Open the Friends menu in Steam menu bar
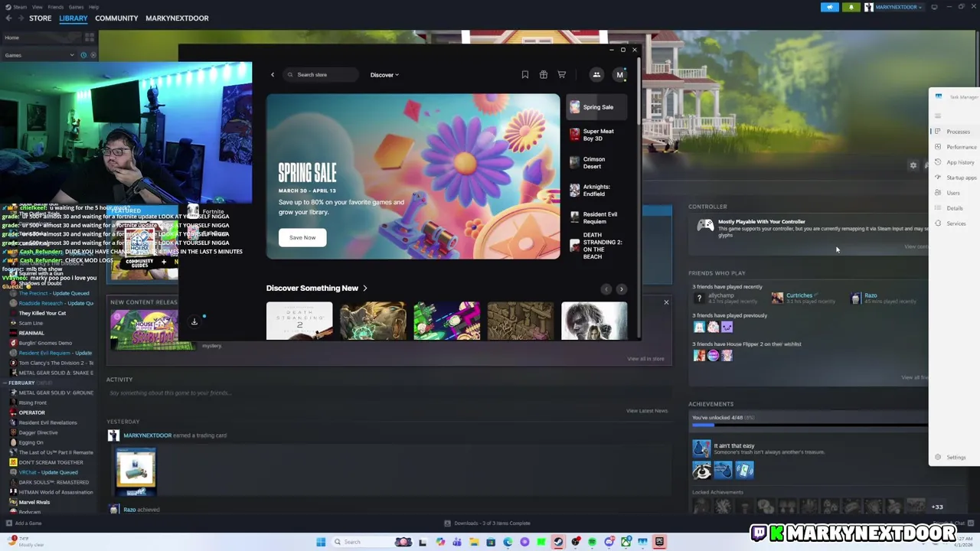The height and width of the screenshot is (551, 980). tap(56, 7)
